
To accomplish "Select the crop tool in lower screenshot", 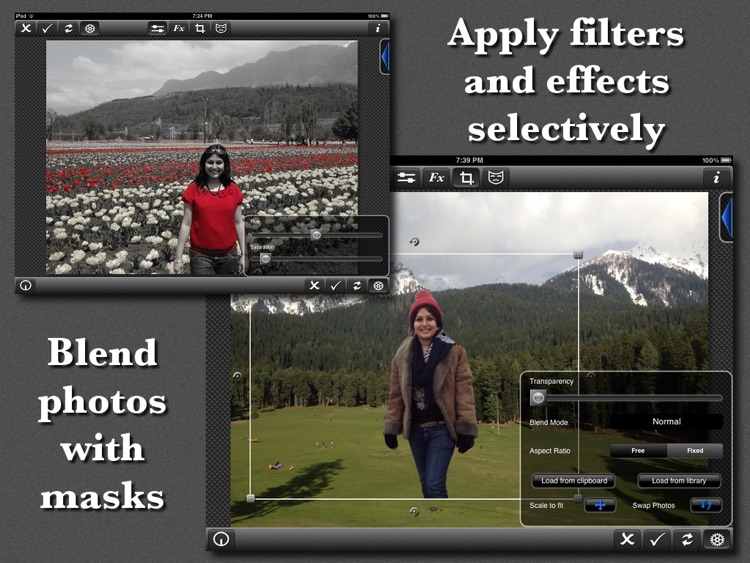I will pyautogui.click(x=466, y=178).
